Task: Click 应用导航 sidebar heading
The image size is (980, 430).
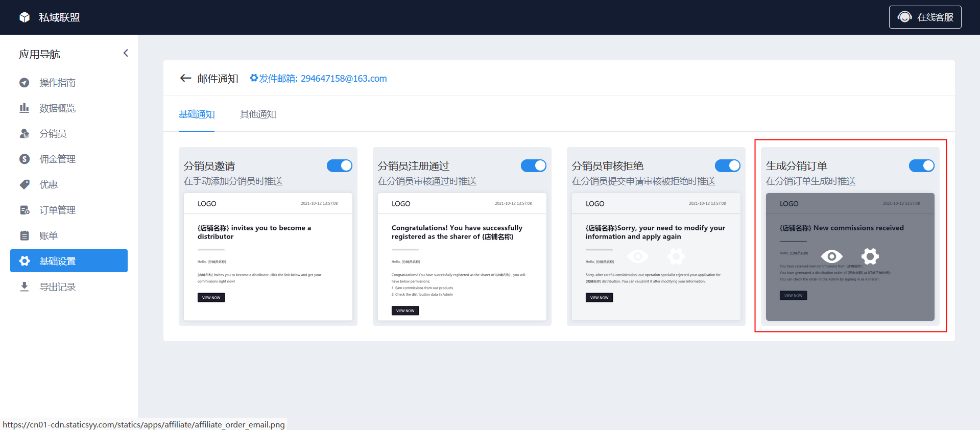Action: coord(39,54)
